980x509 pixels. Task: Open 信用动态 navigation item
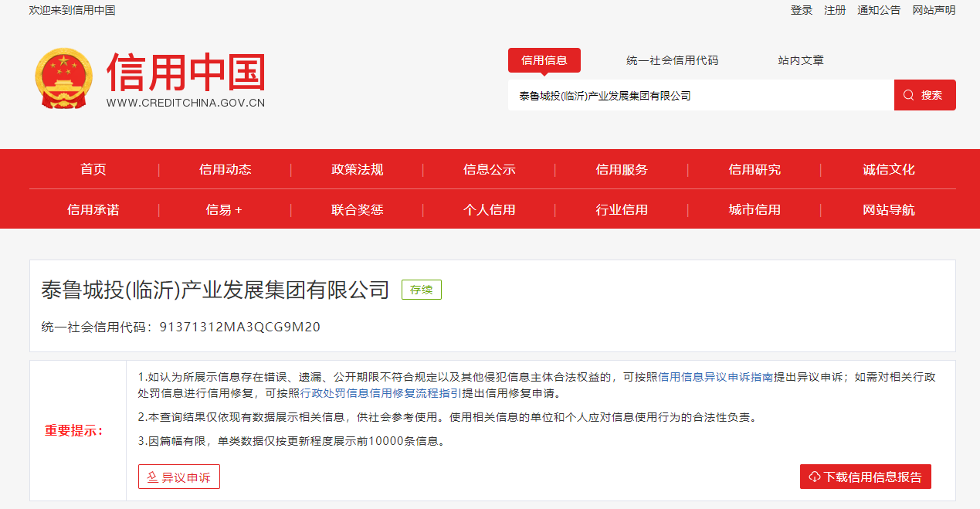click(226, 169)
